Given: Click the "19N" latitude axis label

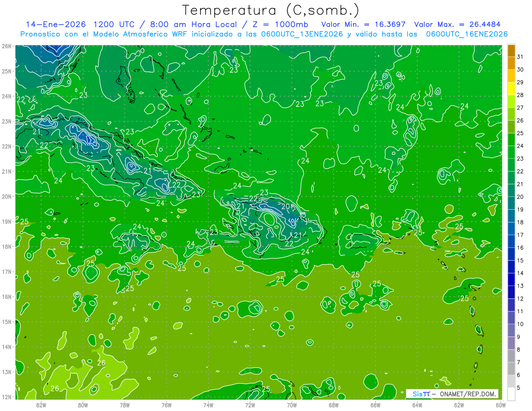Looking at the screenshot, I should 7,221.
